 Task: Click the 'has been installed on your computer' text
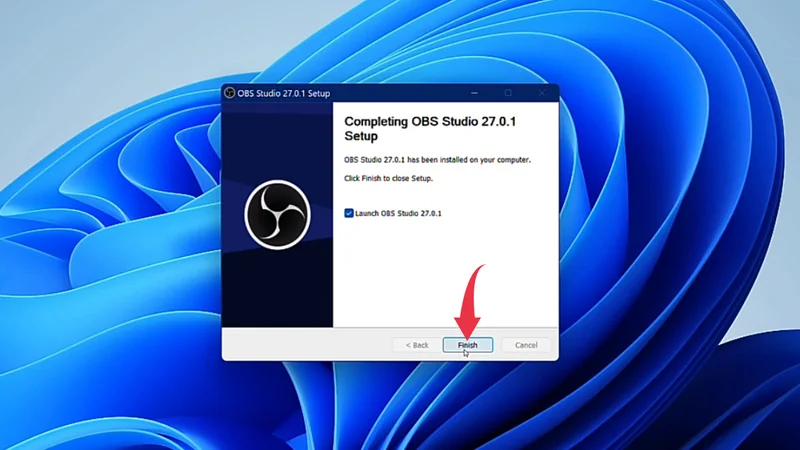[x=437, y=160]
